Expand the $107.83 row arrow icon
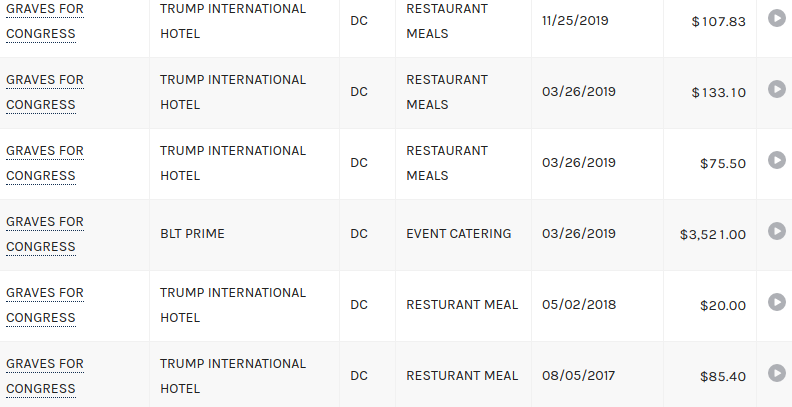Viewport: 792px width, 407px height. (x=776, y=18)
